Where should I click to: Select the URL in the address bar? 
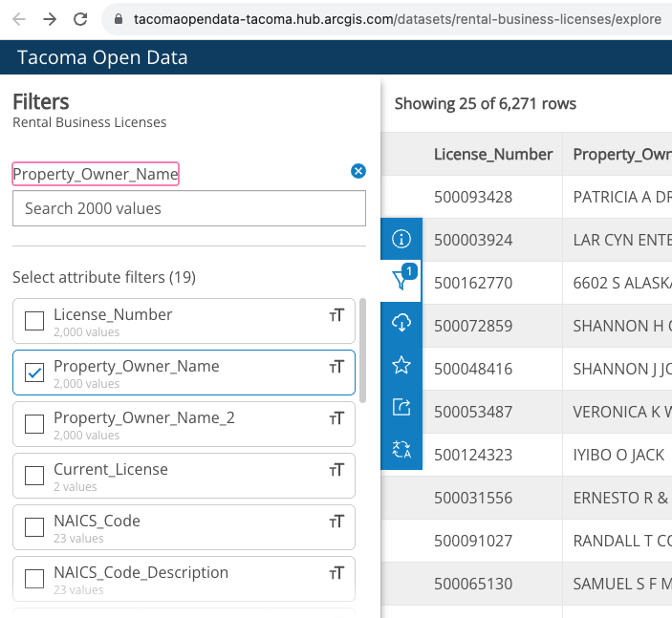pos(398,19)
